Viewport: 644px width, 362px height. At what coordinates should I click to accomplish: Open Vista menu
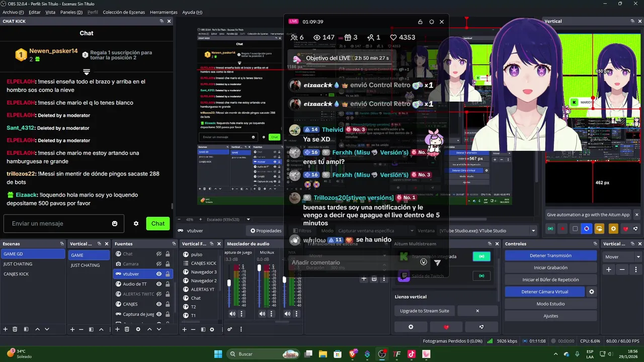coord(50,12)
